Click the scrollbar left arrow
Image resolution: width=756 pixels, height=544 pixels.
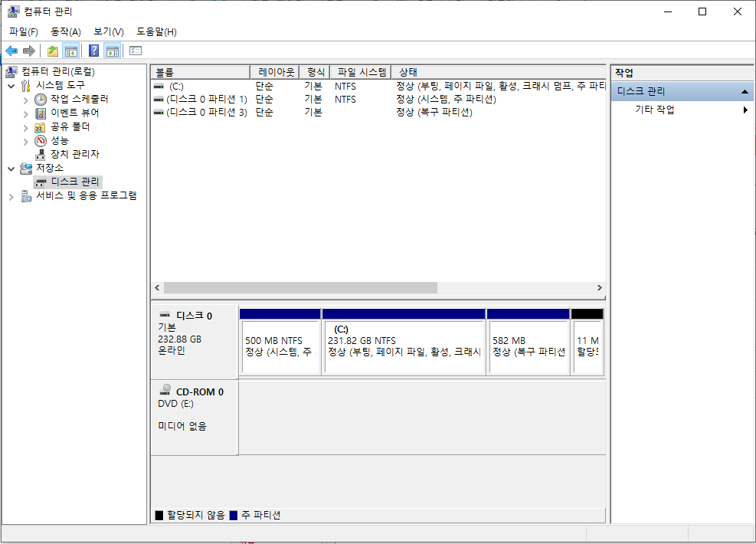coord(157,288)
